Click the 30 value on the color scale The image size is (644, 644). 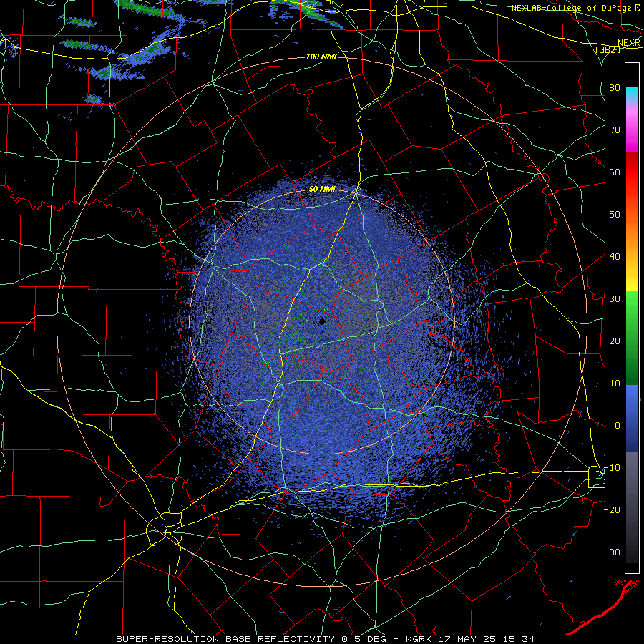tap(615, 298)
